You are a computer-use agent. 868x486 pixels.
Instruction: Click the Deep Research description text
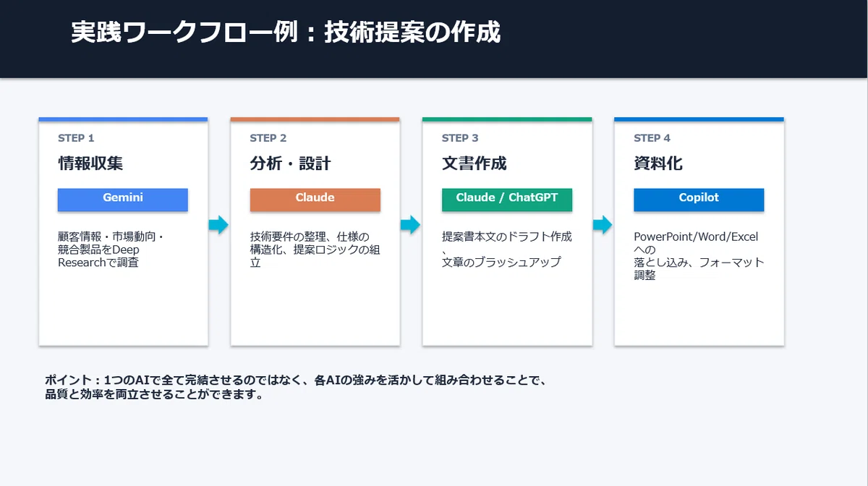(111, 250)
